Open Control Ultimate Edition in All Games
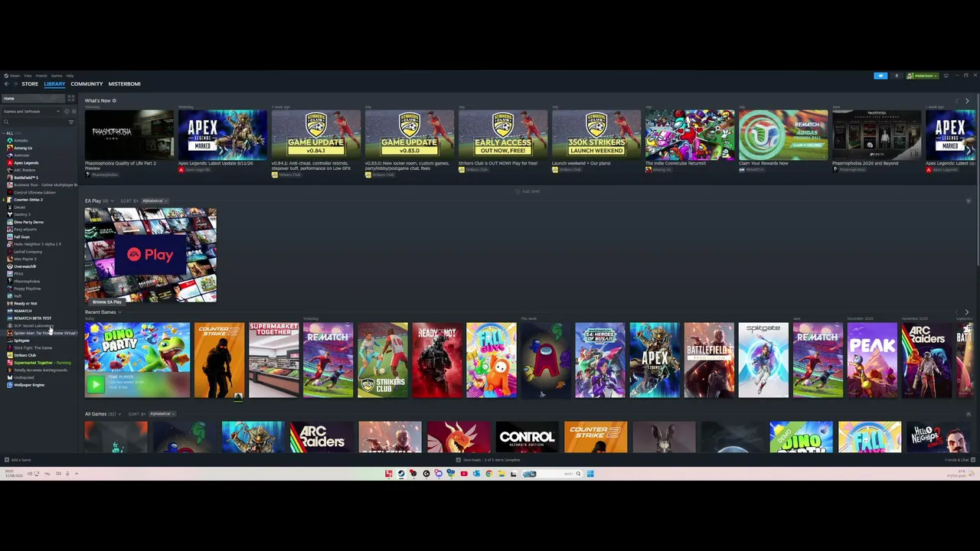 click(x=527, y=437)
